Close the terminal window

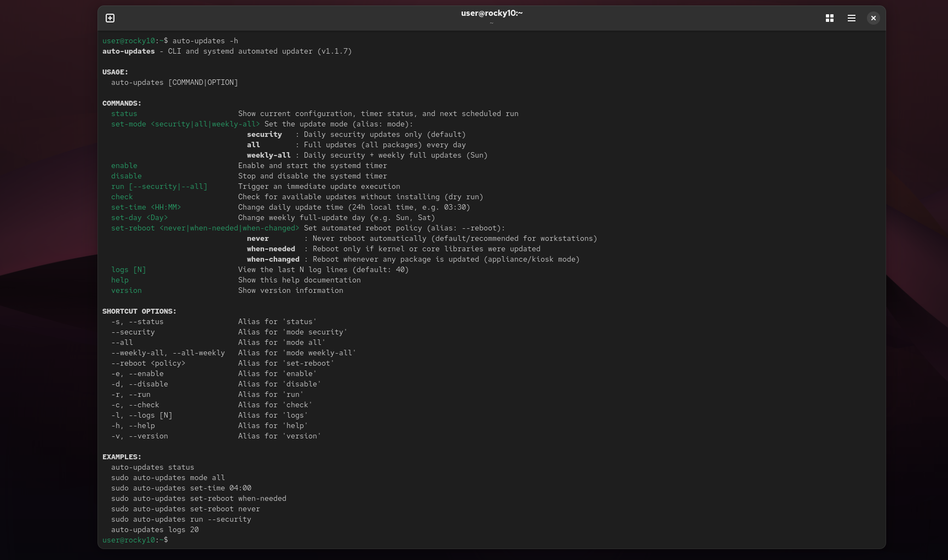874,18
